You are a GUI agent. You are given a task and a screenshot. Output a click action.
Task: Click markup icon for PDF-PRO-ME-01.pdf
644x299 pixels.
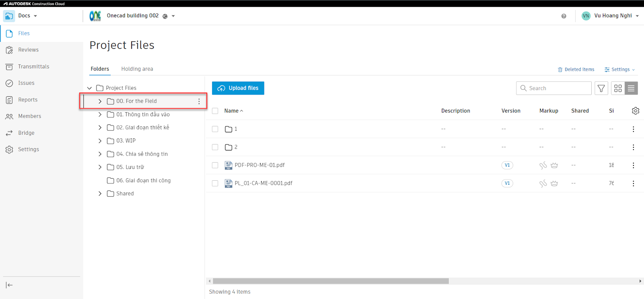click(543, 165)
